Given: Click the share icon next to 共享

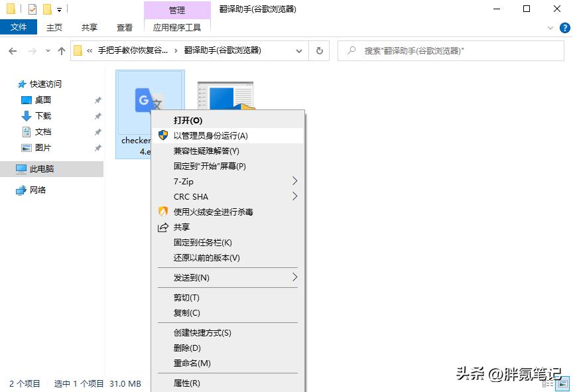Looking at the screenshot, I should coord(164,229).
